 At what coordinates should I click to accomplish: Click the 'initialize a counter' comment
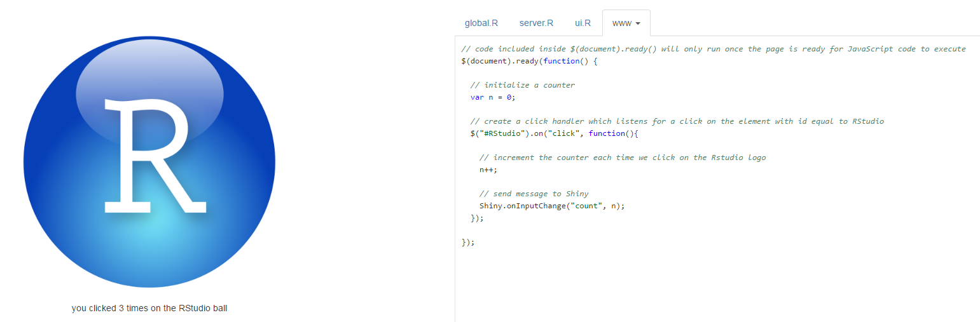(522, 85)
